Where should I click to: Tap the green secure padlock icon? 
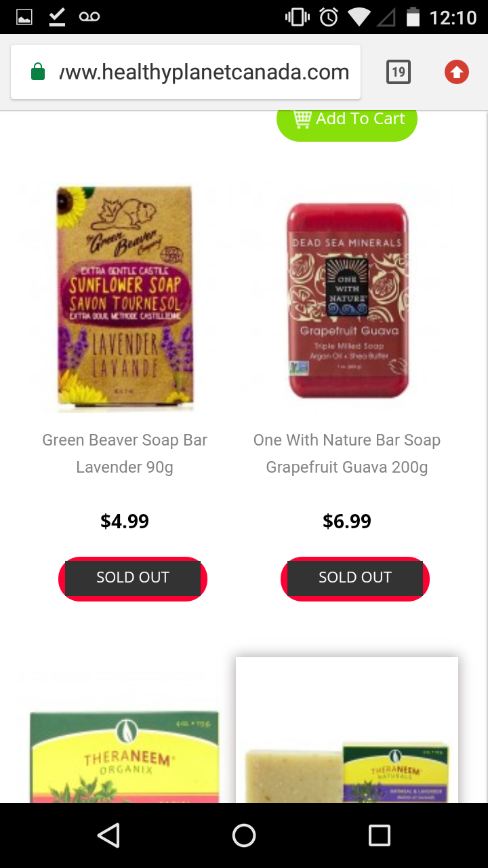pyautogui.click(x=38, y=72)
